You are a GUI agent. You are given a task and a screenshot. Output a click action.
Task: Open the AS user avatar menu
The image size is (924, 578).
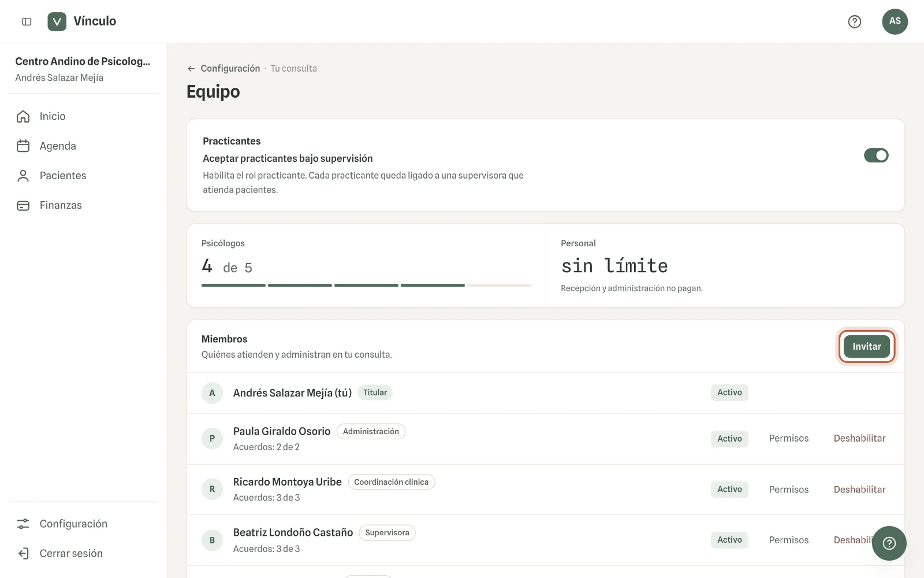(x=895, y=21)
